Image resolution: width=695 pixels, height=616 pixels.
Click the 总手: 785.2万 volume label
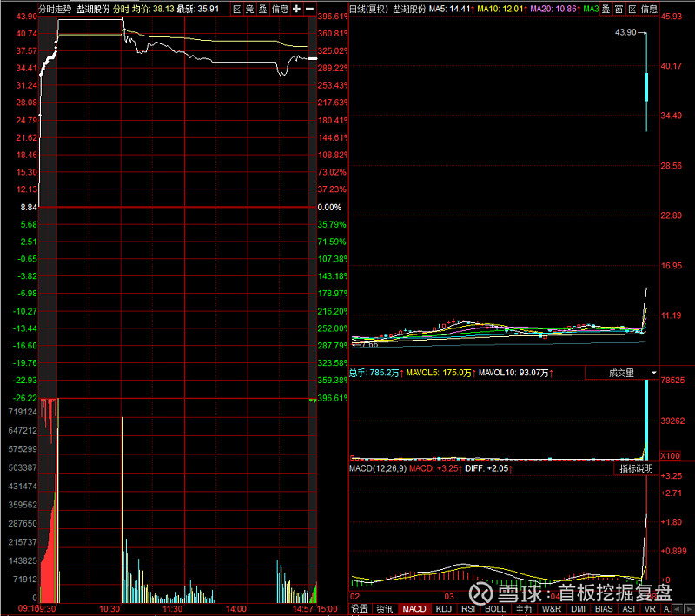coord(376,373)
